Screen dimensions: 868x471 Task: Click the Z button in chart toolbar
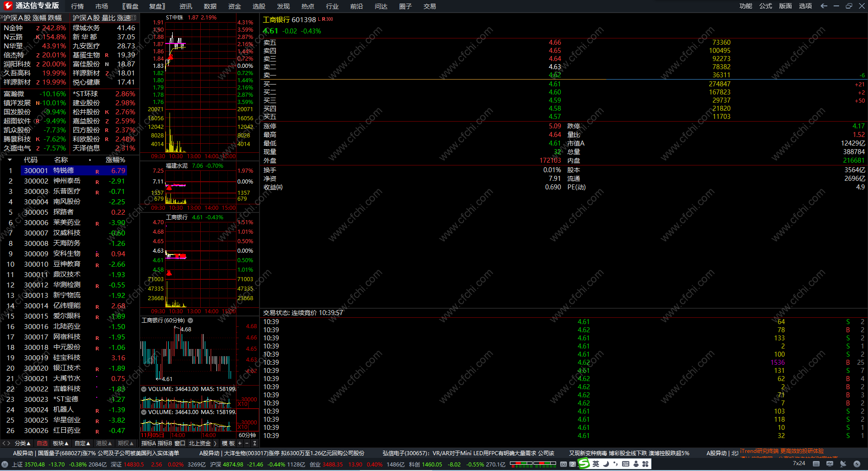[x=255, y=443]
